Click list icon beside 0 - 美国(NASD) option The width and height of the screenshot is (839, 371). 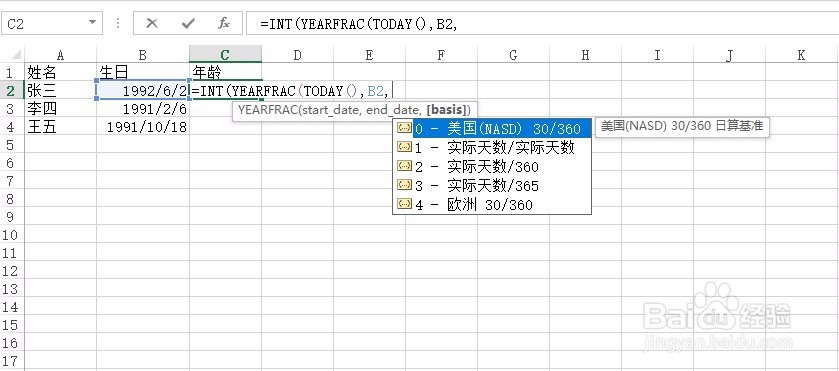click(405, 128)
